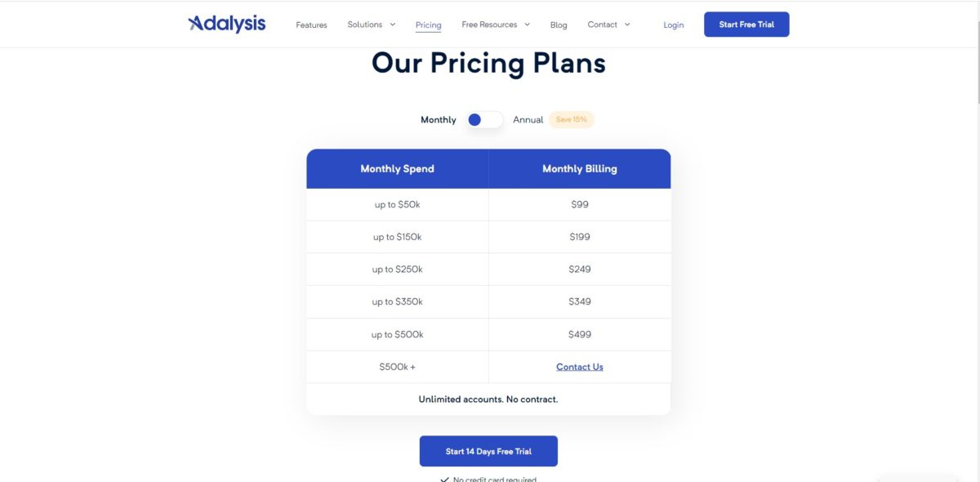Click the Save 15% badge
This screenshot has height=482, width=980.
pos(572,120)
